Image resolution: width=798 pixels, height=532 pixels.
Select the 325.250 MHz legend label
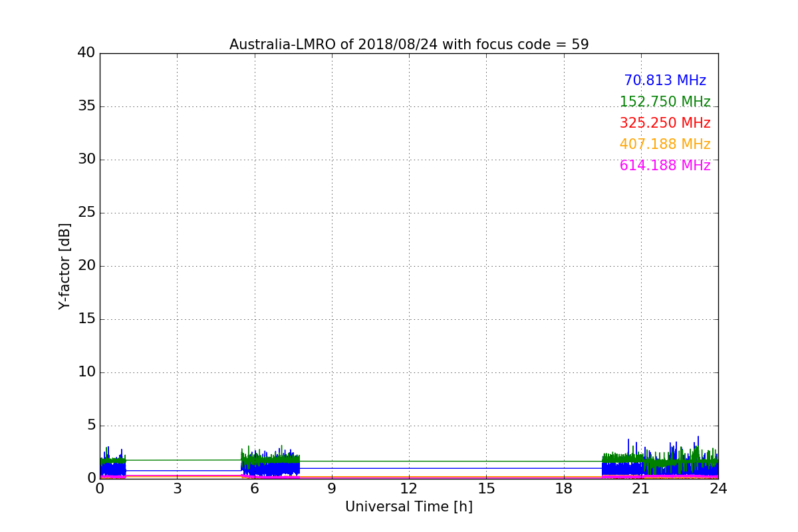coord(665,123)
